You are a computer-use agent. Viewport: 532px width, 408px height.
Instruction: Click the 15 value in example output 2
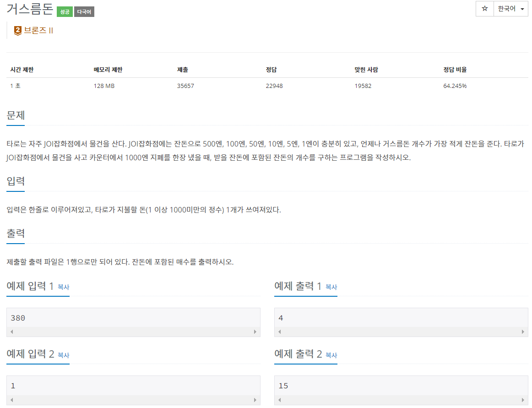coord(283,386)
